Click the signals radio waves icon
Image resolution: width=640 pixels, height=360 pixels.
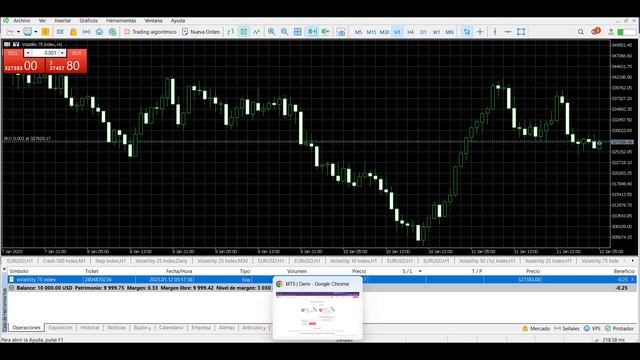pos(86,31)
